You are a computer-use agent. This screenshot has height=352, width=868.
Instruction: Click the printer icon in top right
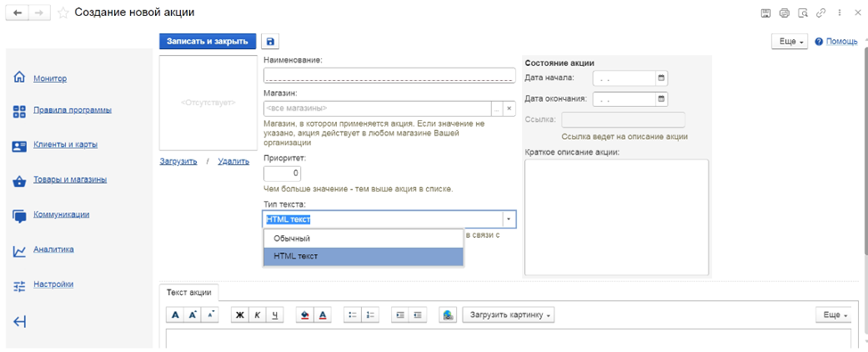(x=784, y=12)
